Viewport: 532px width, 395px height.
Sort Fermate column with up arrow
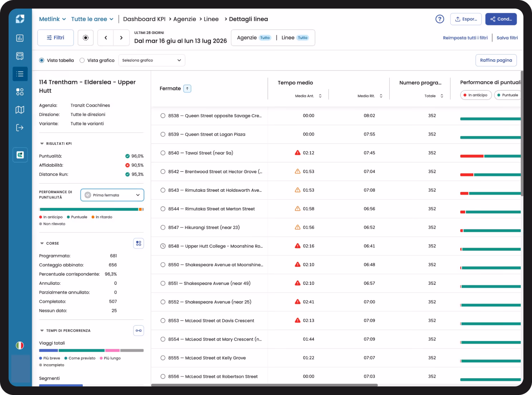pos(187,88)
